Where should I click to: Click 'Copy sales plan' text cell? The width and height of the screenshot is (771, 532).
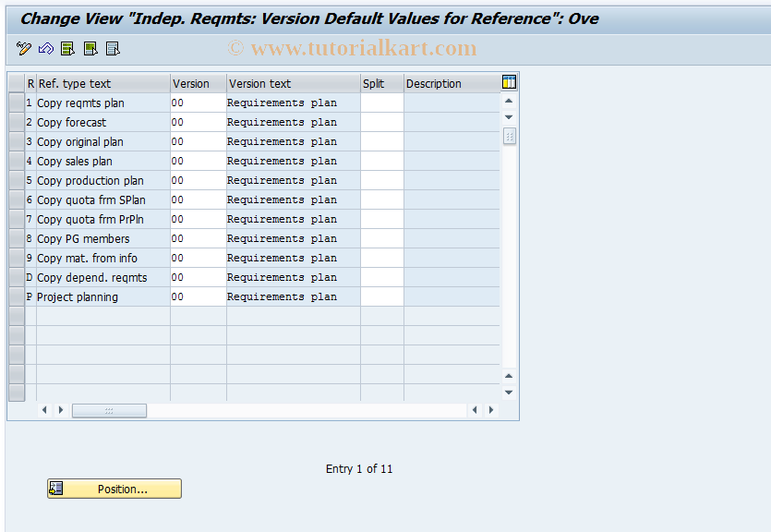(103, 161)
